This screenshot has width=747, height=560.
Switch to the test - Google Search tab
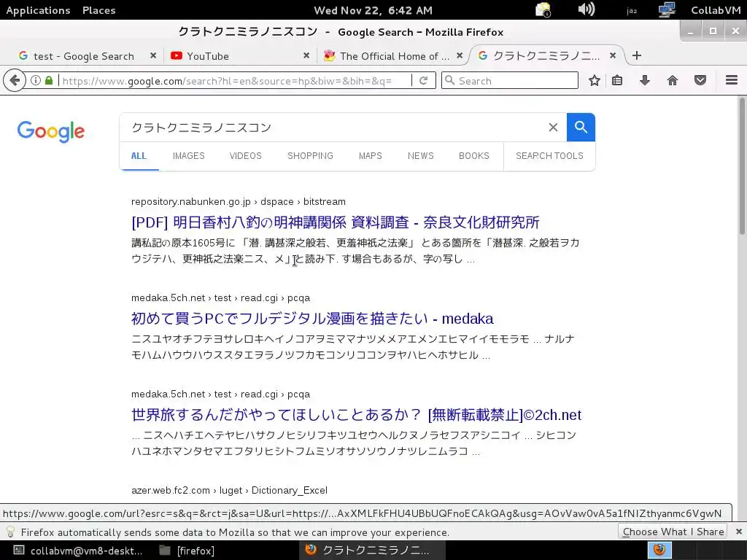click(83, 56)
